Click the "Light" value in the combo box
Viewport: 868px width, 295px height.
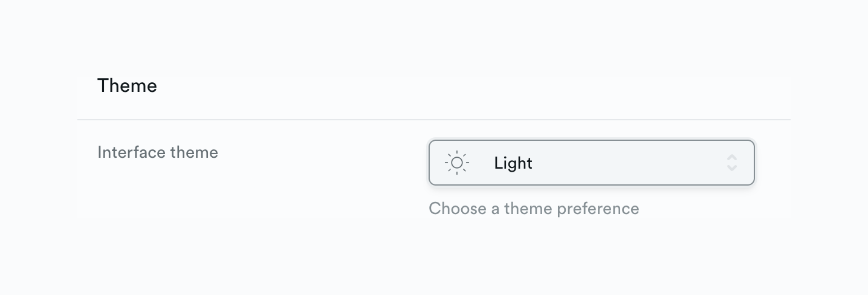[x=513, y=163]
